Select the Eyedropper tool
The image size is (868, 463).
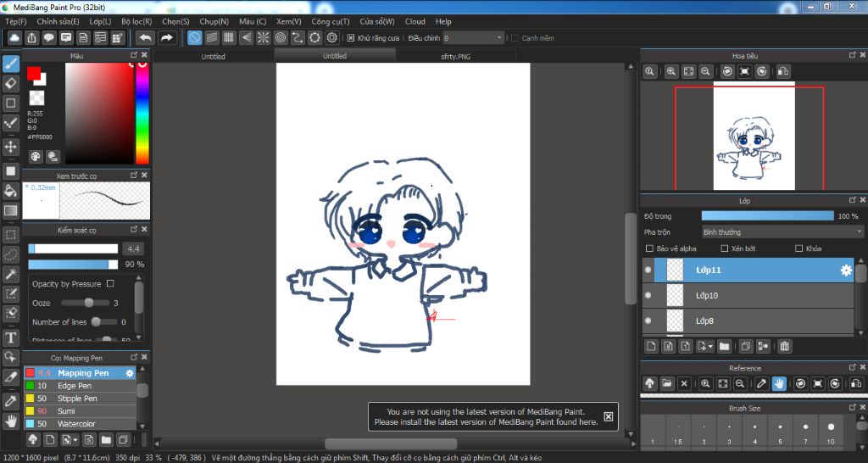pos(10,401)
